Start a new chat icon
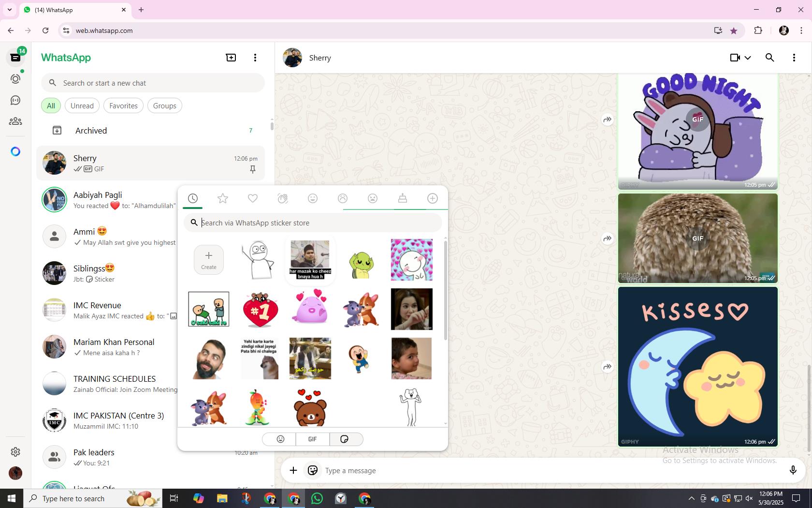 [231, 58]
